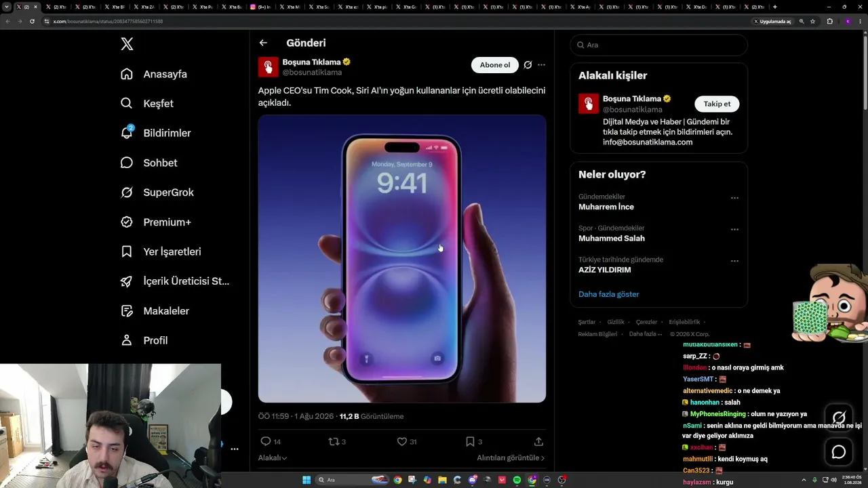Reload the page in the browser
Screen dimensions: 868x488
pos(32,21)
